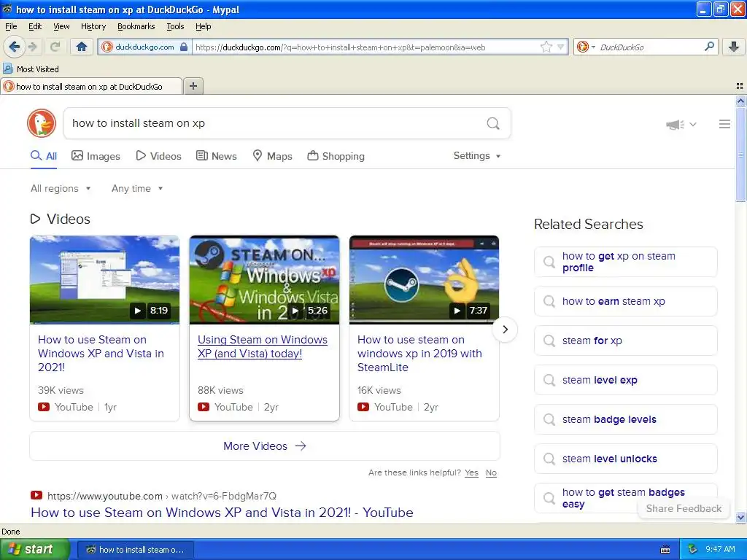Expand the Any time filter
747x560 pixels.
(x=137, y=189)
